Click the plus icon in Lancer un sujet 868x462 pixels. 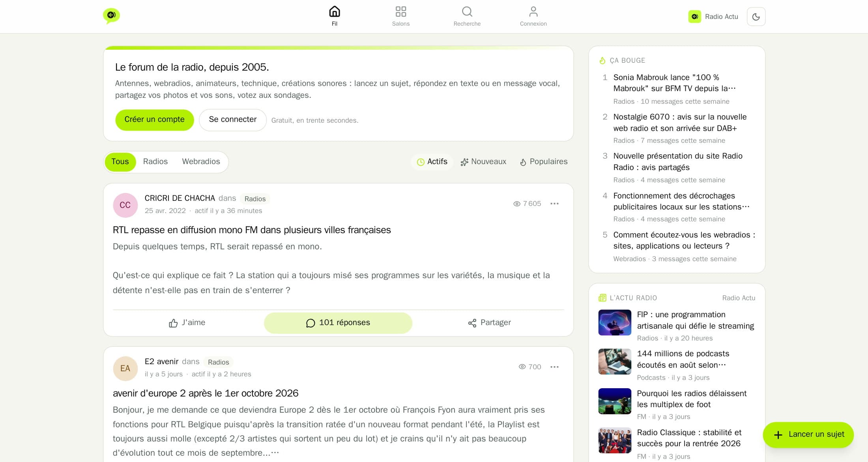coord(778,435)
